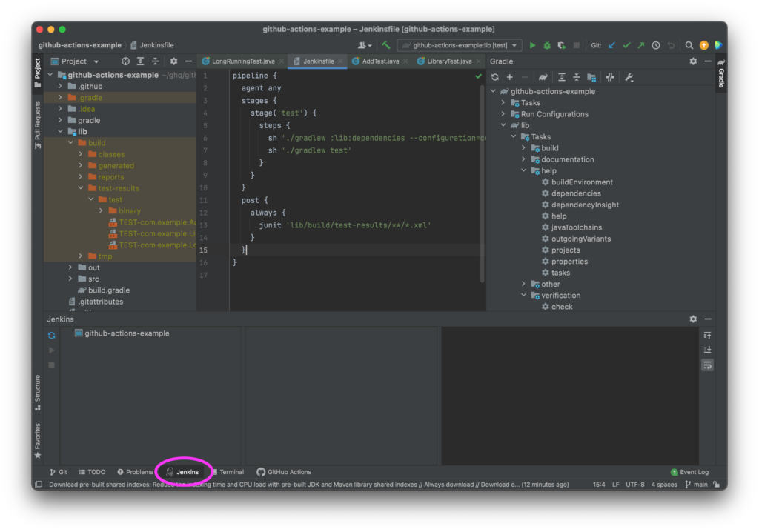
Task: Select build.gradle file in Project
Action: point(104,290)
